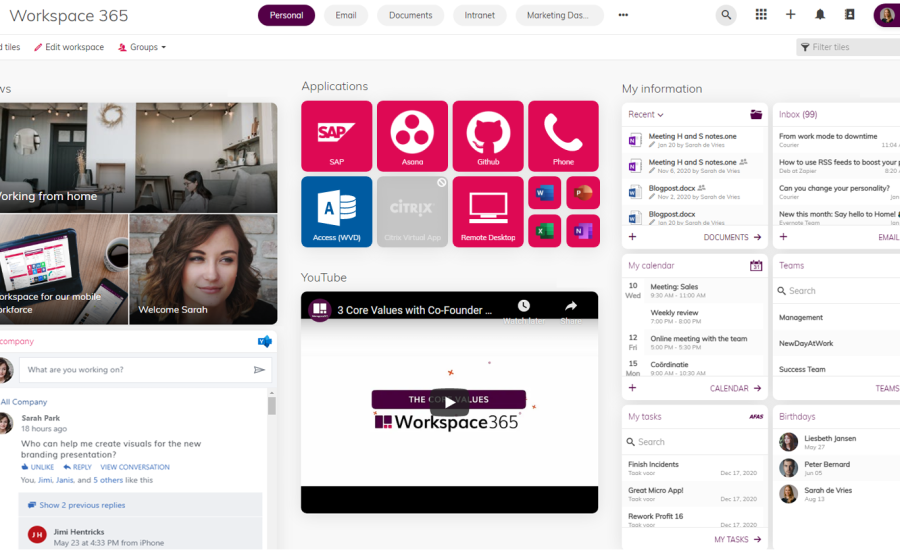Click the plus icon in top bar
Viewport: 900px width, 550px height.
(790, 15)
